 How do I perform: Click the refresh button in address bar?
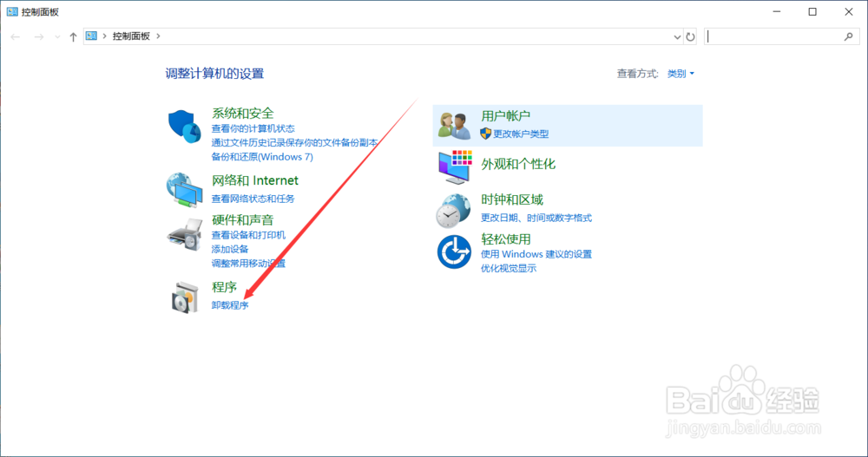tap(690, 36)
